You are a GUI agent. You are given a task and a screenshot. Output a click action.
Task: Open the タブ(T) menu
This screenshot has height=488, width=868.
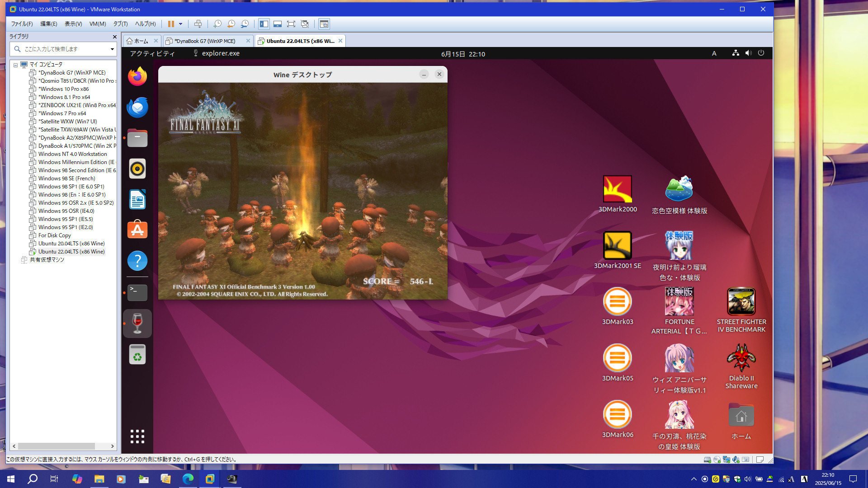coord(120,24)
